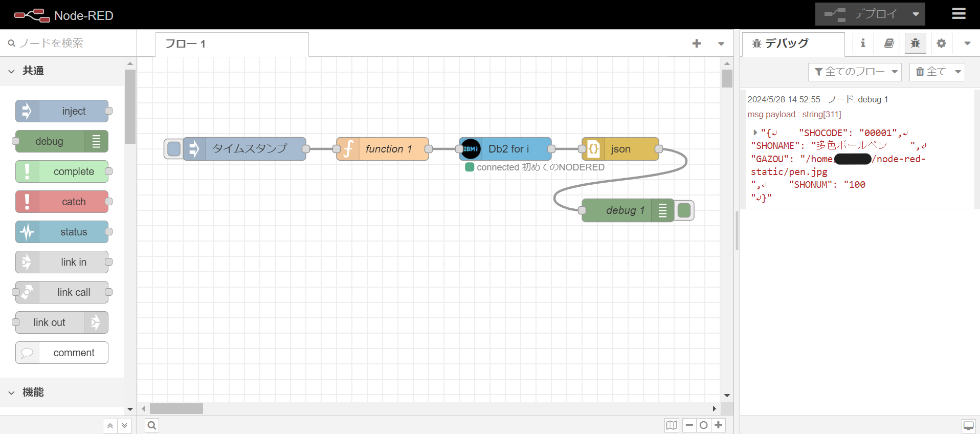
Task: Click the canvas horizontal scrollbar thumb
Action: (x=176, y=408)
